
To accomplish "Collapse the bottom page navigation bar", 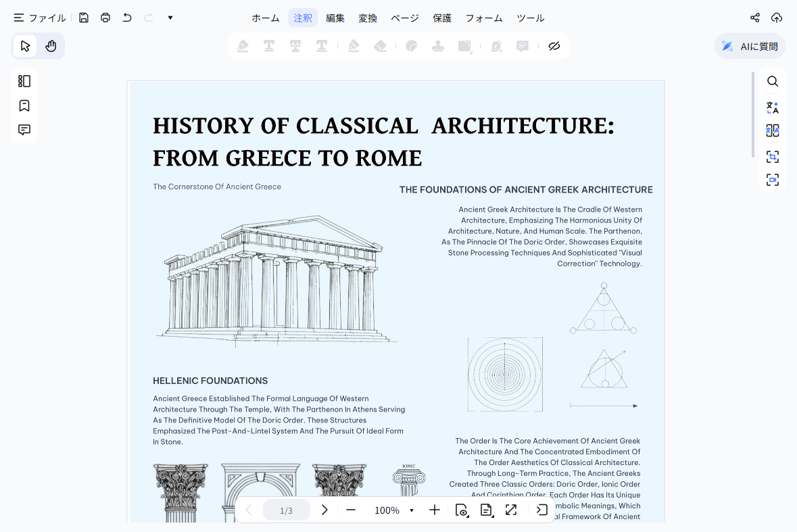I will point(542,510).
